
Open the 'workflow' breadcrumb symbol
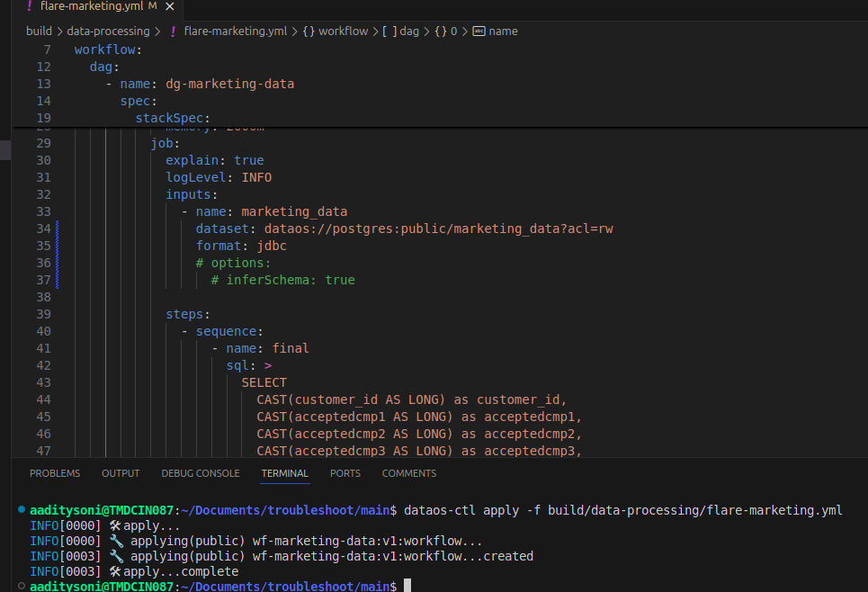344,31
